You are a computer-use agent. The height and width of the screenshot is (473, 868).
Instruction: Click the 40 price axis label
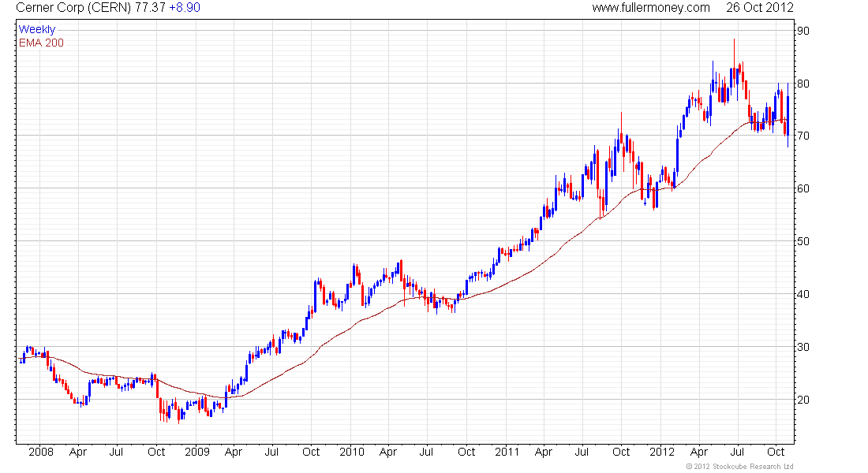point(803,294)
